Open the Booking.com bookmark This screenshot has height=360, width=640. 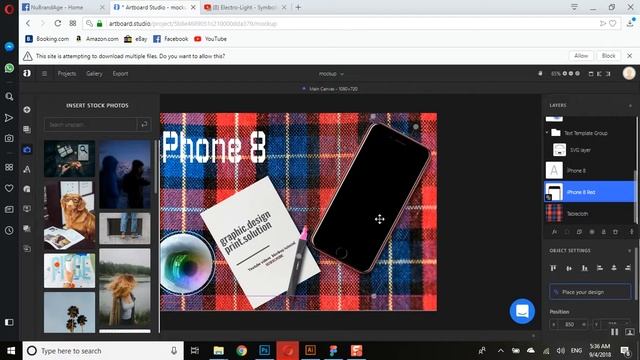[47, 39]
